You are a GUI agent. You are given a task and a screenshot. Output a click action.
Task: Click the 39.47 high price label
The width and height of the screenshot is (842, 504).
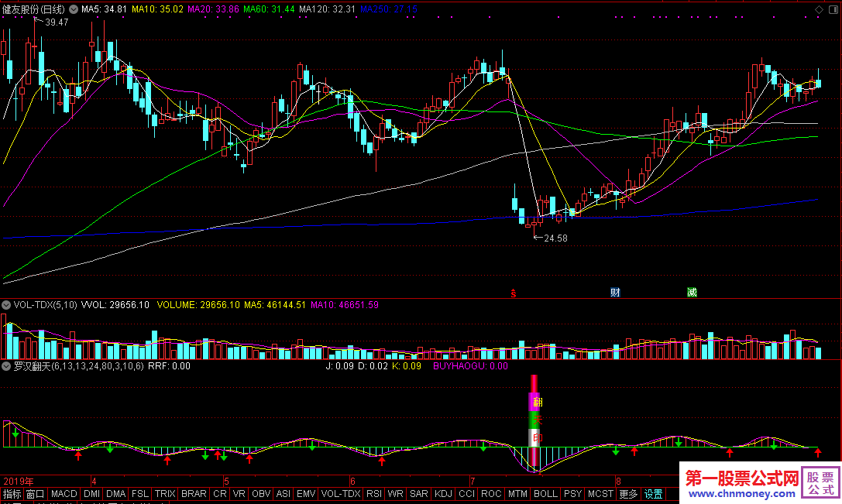[x=57, y=22]
